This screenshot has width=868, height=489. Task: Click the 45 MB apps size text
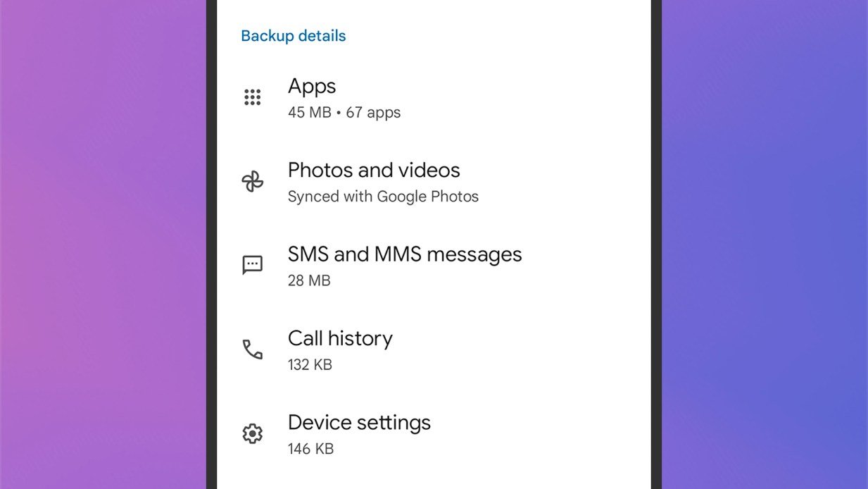point(309,113)
